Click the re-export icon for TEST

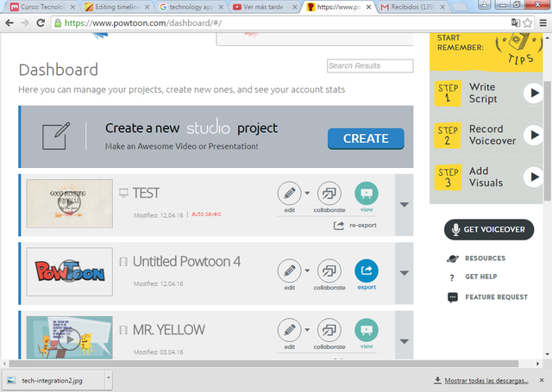[x=339, y=226]
